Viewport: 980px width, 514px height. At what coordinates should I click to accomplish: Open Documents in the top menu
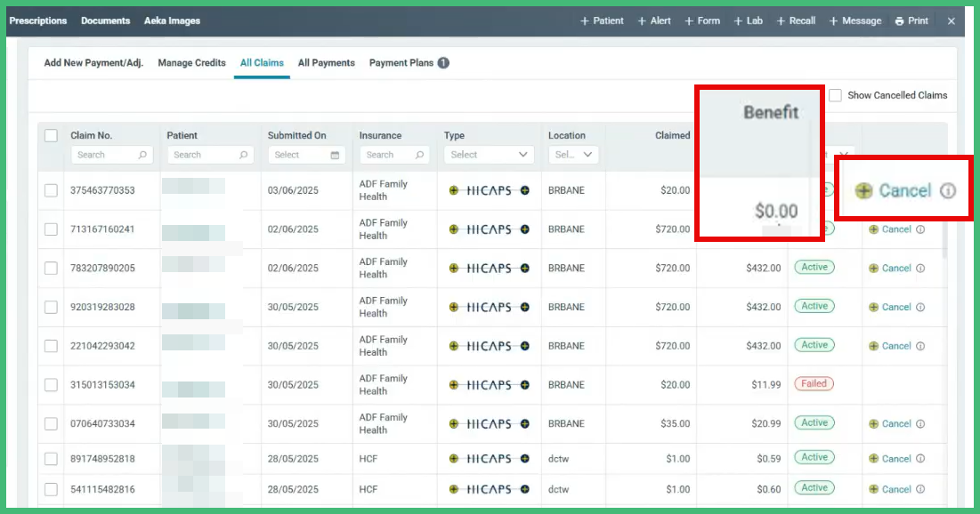click(106, 20)
